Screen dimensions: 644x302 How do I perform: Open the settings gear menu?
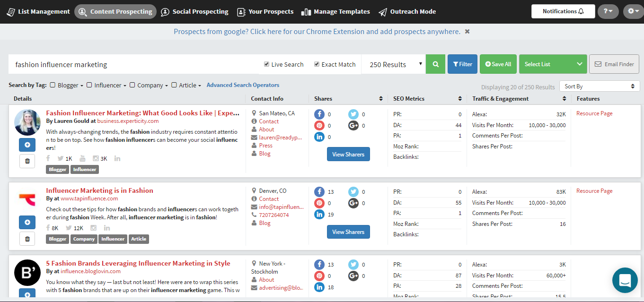[x=634, y=11]
